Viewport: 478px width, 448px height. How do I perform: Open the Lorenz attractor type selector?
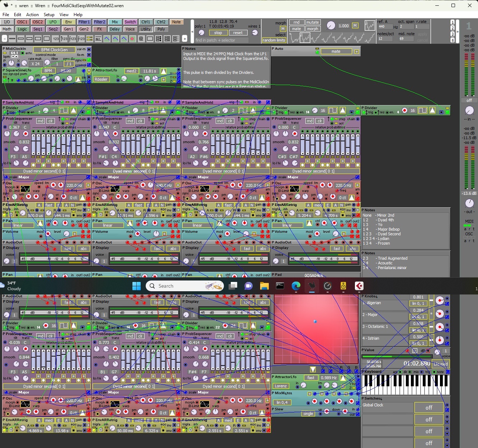tap(281, 386)
